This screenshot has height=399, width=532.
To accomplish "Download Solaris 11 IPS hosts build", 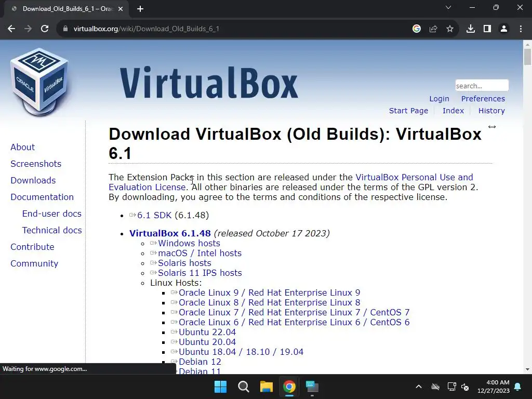I will point(200,273).
